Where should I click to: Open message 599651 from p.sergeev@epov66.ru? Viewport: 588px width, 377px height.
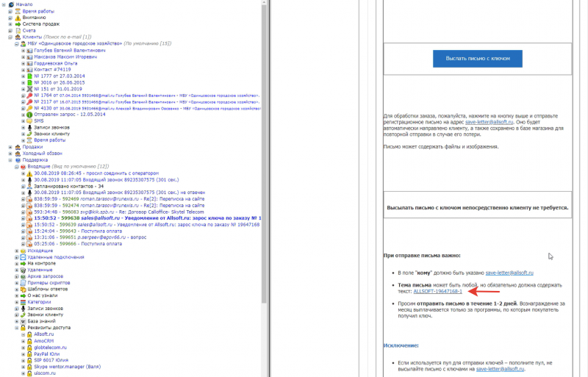pos(90,237)
